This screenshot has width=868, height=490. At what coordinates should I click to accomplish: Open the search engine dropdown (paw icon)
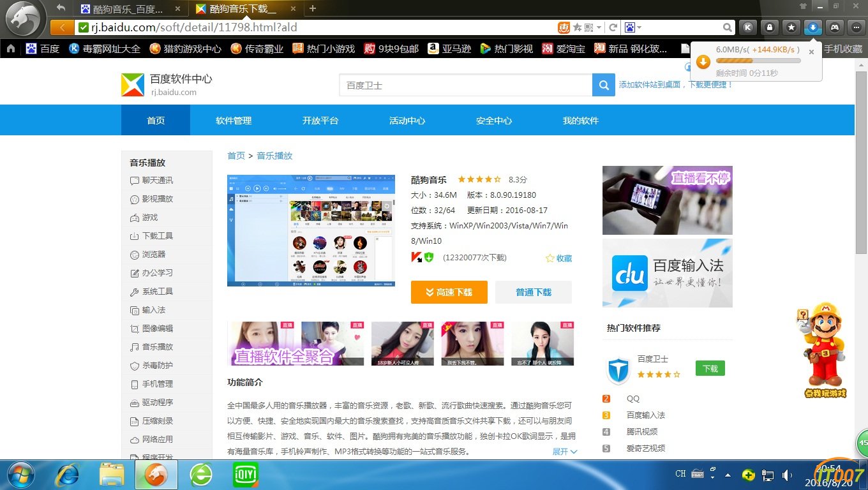coord(633,27)
